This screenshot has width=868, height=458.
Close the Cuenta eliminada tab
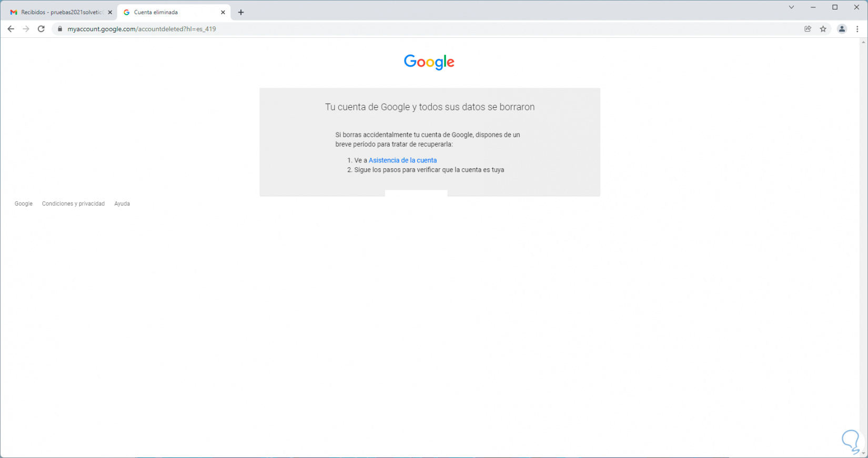(x=223, y=12)
